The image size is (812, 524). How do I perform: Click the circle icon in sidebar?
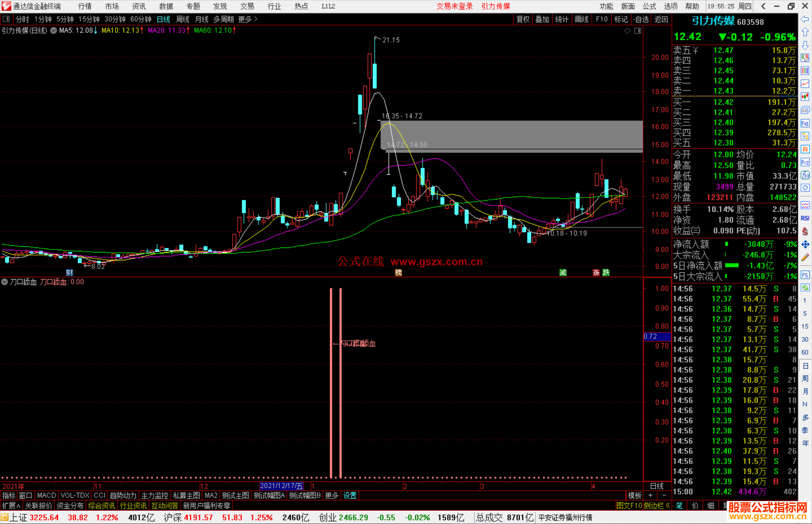click(805, 188)
